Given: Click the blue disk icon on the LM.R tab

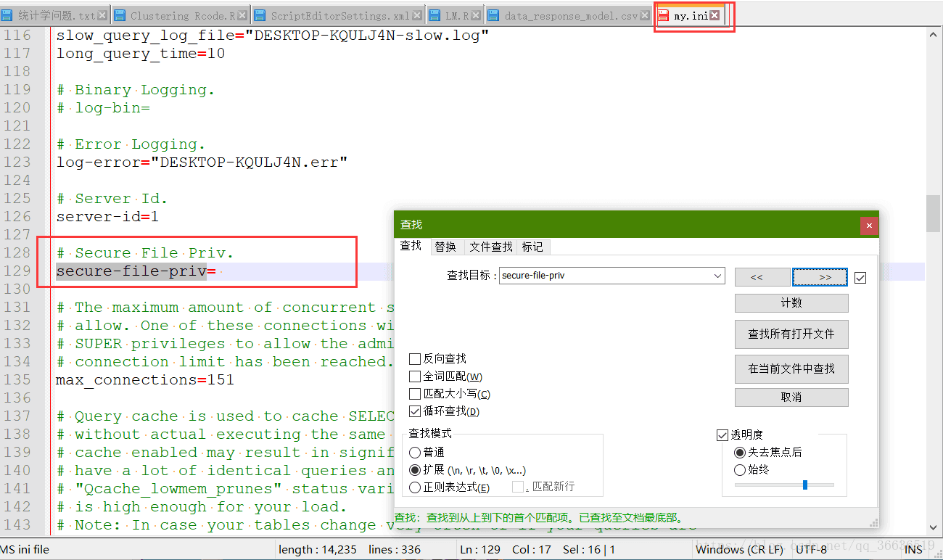Looking at the screenshot, I should [x=435, y=15].
